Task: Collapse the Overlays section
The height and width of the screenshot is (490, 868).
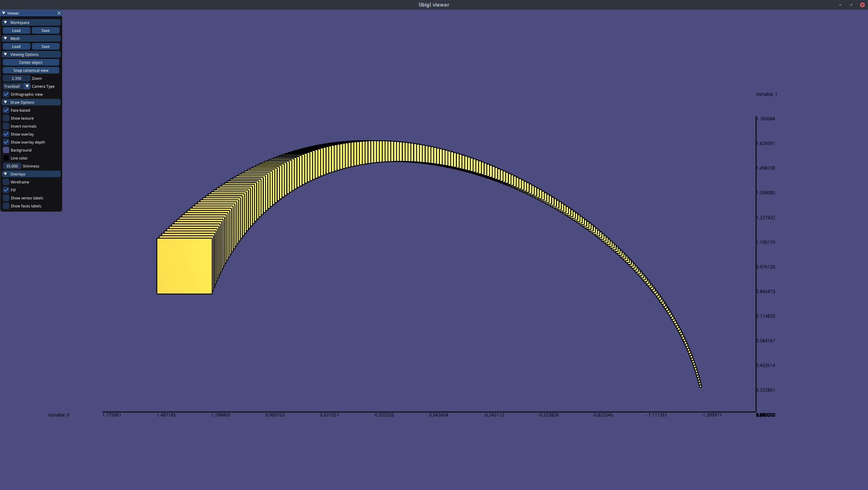Action: tap(6, 174)
